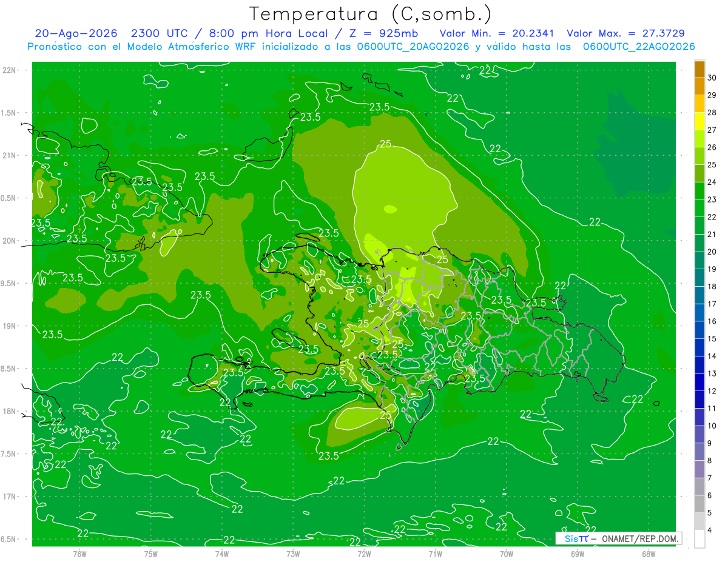The width and height of the screenshot is (728, 562).
Task: Click the '19N' latitude axis label
Action: (x=9, y=326)
